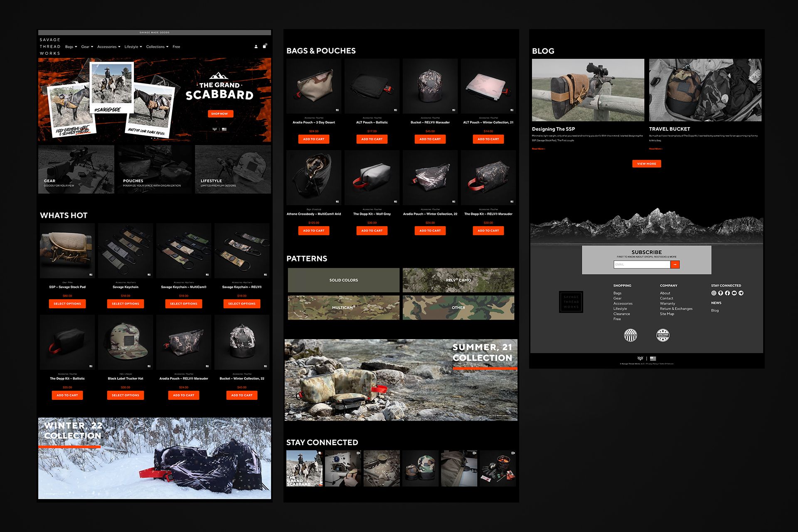The height and width of the screenshot is (532, 798).
Task: Click the Email subscribe input field
Action: pos(642,264)
